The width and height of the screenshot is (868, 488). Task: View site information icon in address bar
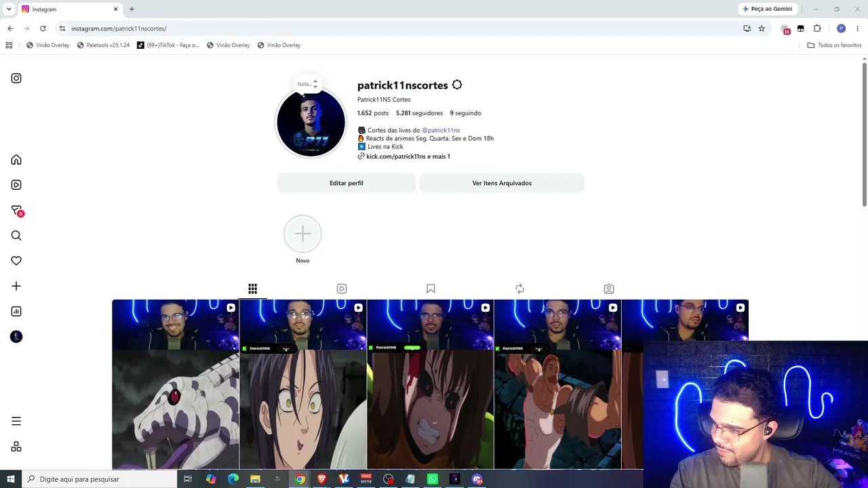62,28
